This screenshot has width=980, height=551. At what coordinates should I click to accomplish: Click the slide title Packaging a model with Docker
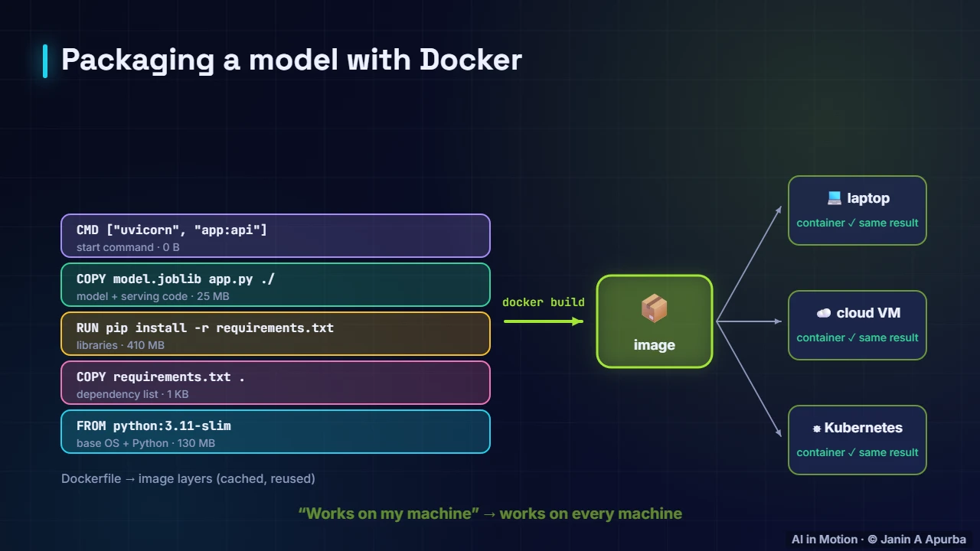click(291, 60)
